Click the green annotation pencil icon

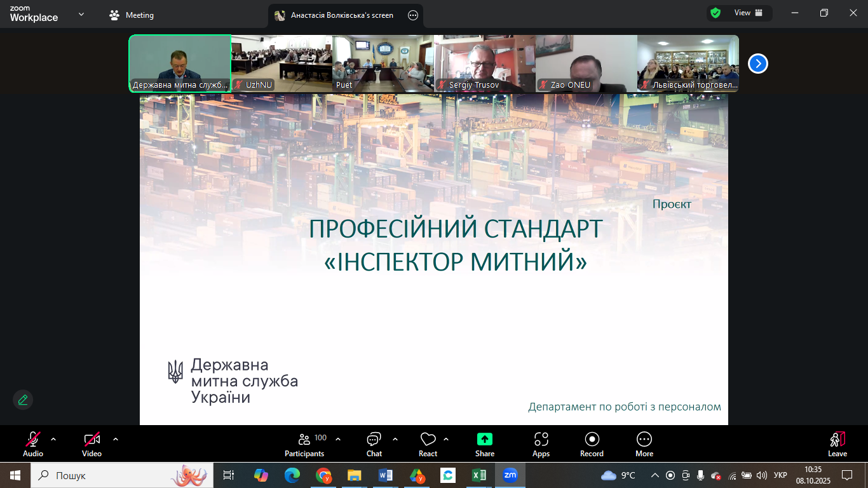tap(23, 400)
